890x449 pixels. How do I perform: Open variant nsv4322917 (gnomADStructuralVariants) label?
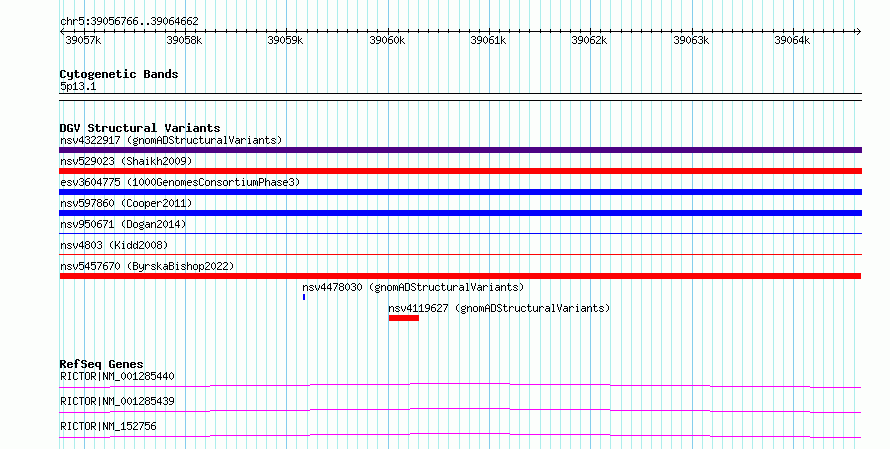click(171, 140)
